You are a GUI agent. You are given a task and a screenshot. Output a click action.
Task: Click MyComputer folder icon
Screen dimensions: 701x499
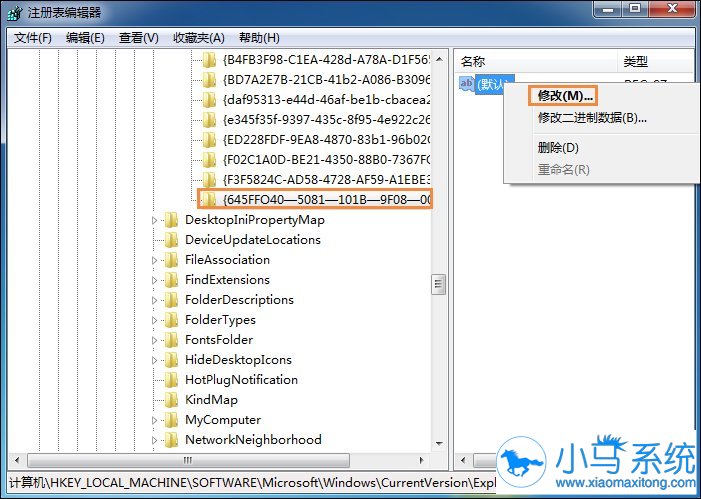(171, 420)
